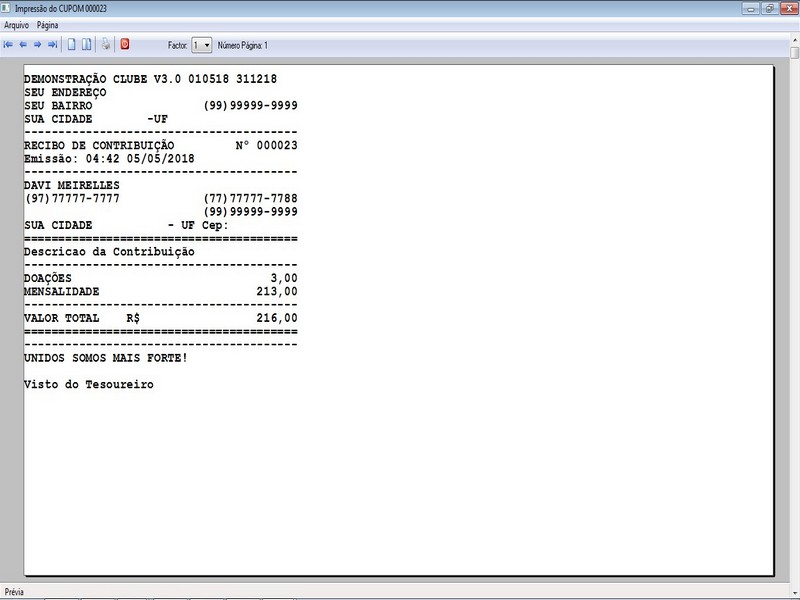The width and height of the screenshot is (800, 600).
Task: Open the Factor zoom dropdown
Action: coord(202,45)
